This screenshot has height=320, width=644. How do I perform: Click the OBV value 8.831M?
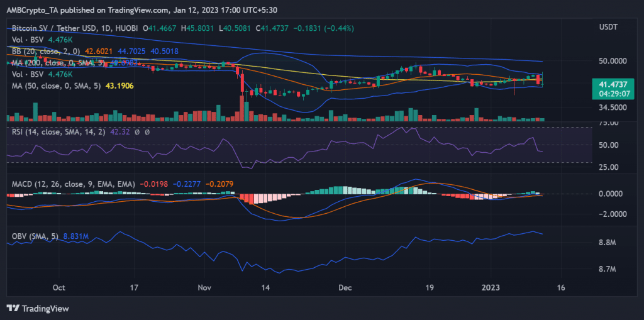coord(75,236)
